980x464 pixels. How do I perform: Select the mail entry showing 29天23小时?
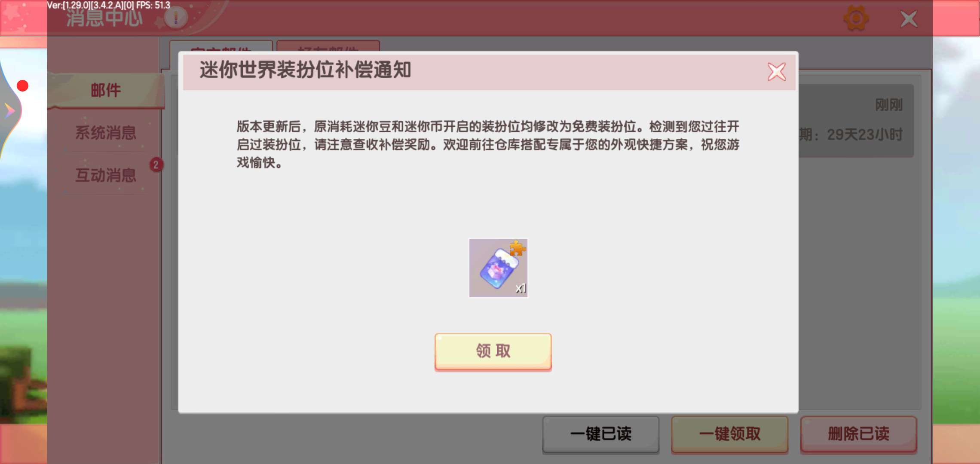click(856, 121)
